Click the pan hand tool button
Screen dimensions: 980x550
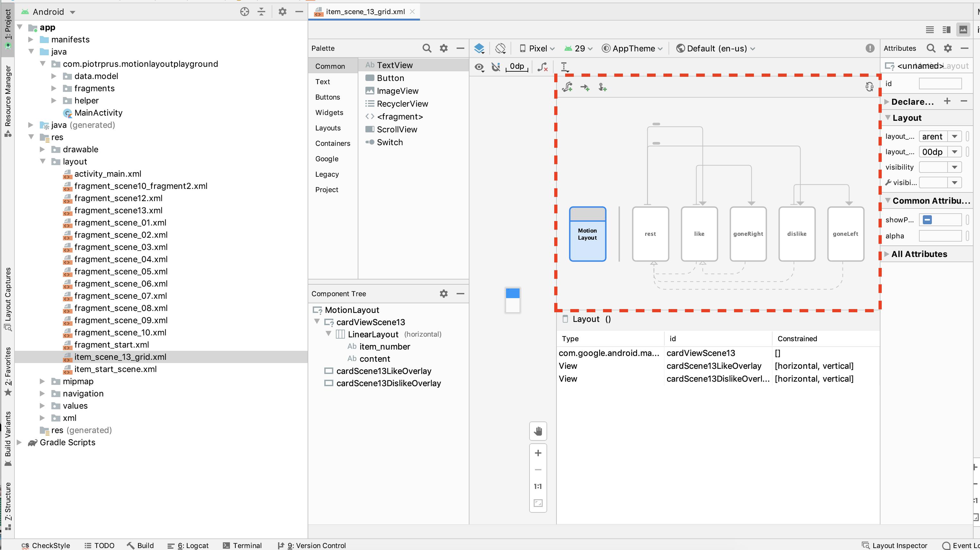coord(538,431)
